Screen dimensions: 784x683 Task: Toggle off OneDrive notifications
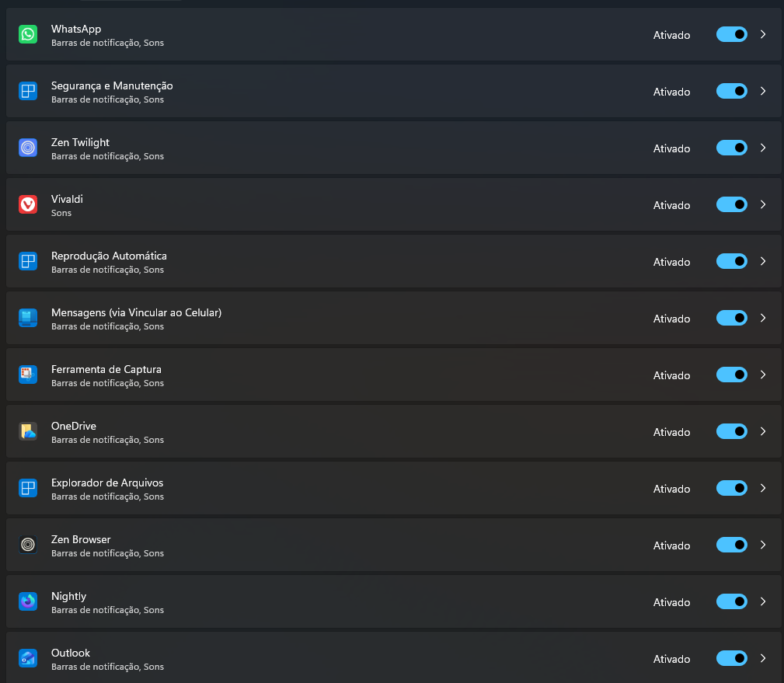pyautogui.click(x=731, y=431)
